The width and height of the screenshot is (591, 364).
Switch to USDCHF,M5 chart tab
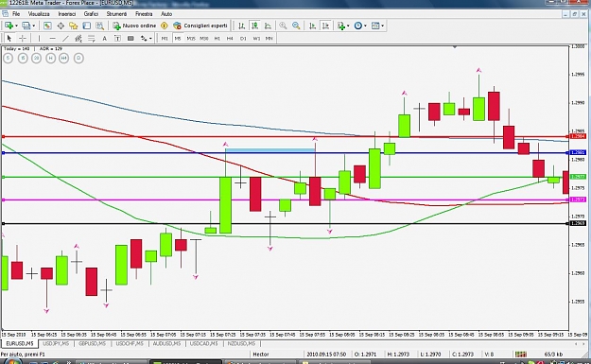coord(130,343)
